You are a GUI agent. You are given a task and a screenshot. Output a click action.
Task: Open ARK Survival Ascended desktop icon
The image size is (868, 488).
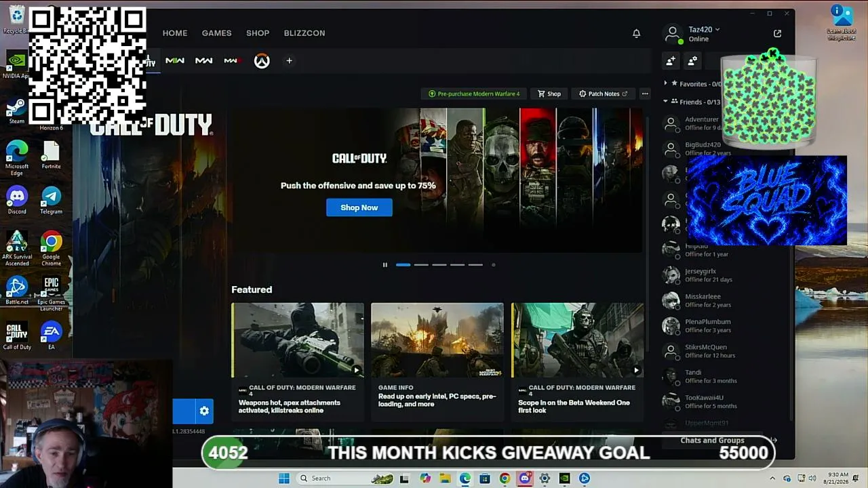pos(17,249)
